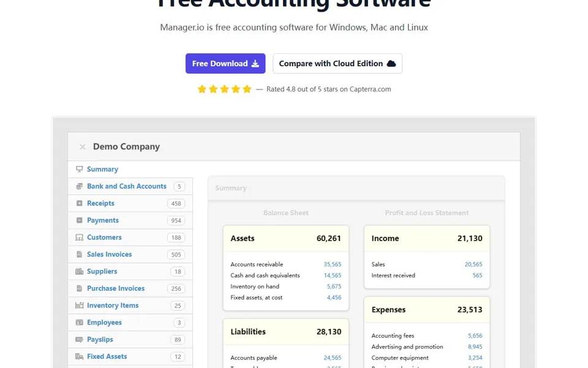Click the Demo Company title
The width and height of the screenshot is (588, 368).
coord(126,147)
